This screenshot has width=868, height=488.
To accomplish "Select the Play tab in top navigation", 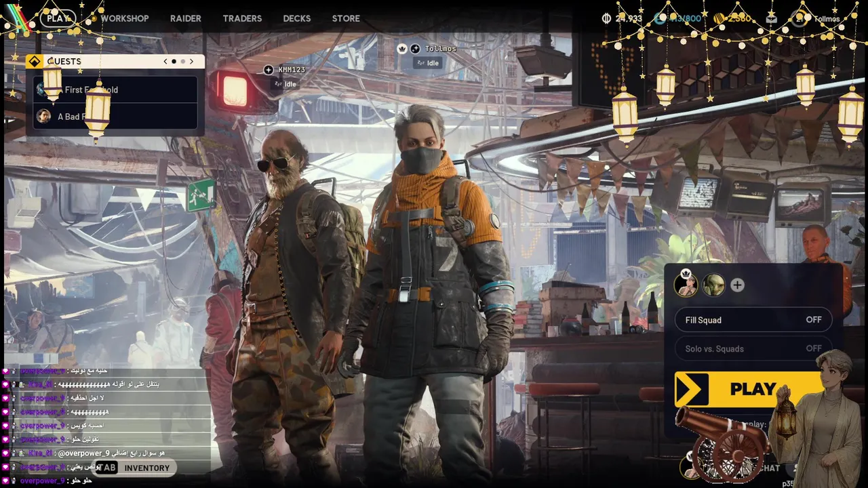I will click(x=58, y=18).
